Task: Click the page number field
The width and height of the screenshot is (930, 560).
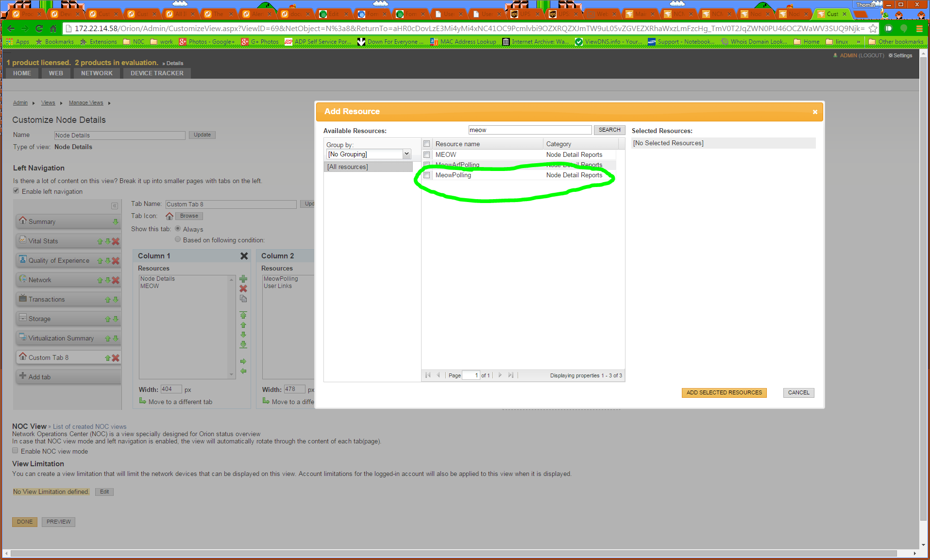Action: click(x=471, y=375)
